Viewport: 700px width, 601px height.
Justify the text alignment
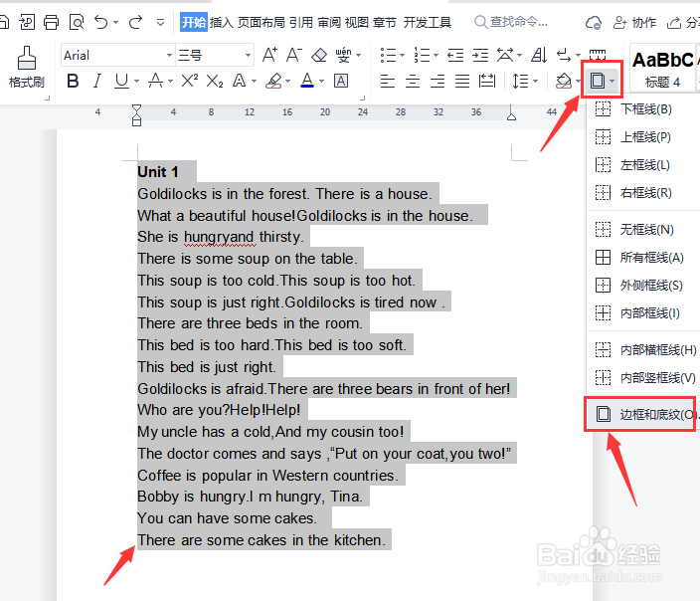coord(462,82)
